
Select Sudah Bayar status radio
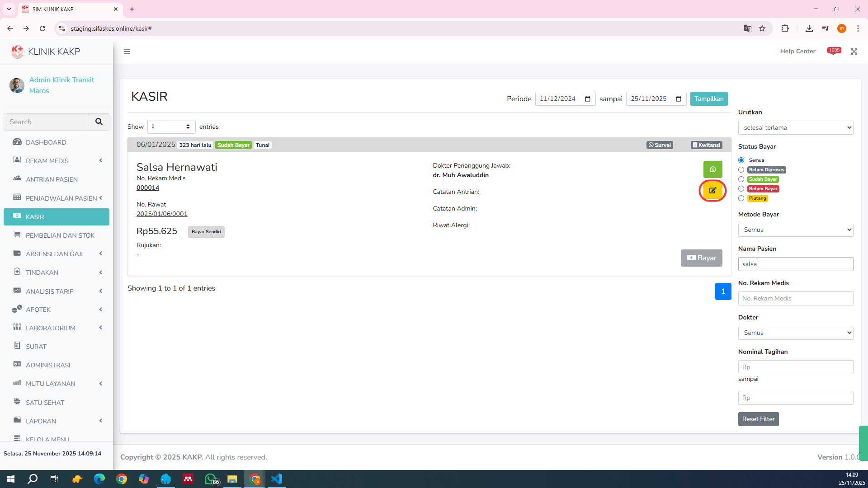[741, 179]
